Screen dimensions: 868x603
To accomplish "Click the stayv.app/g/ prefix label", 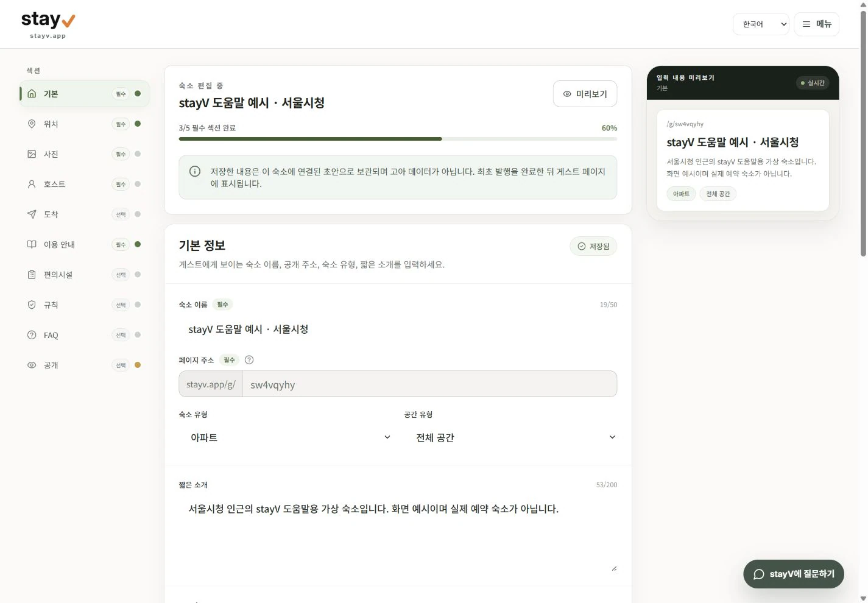I will [211, 384].
